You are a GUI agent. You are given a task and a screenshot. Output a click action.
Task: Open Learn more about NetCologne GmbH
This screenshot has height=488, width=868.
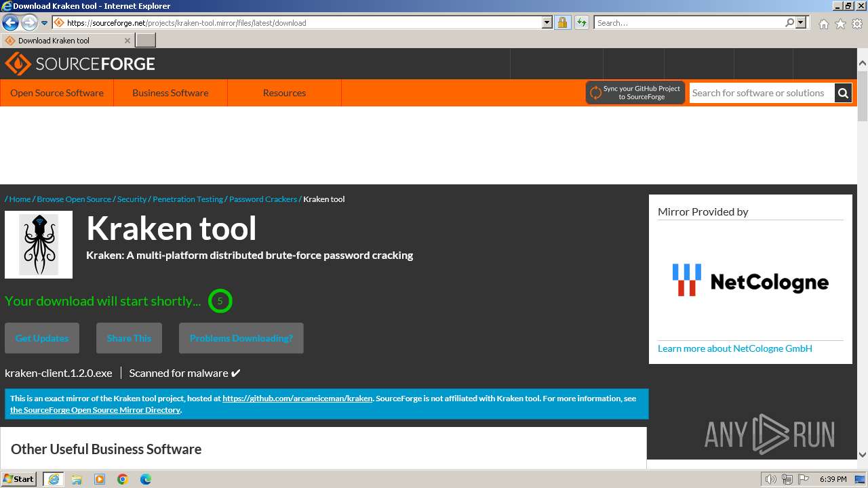[x=735, y=348]
